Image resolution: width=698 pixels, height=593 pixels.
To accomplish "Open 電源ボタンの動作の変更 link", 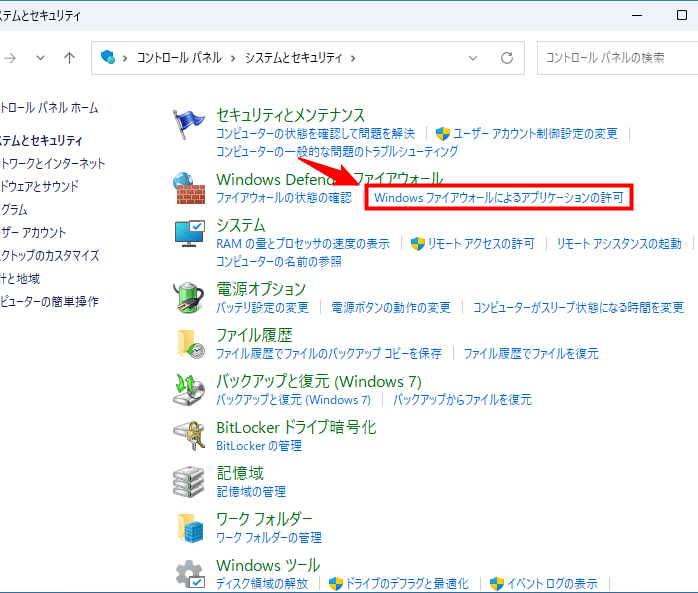I will point(391,308).
